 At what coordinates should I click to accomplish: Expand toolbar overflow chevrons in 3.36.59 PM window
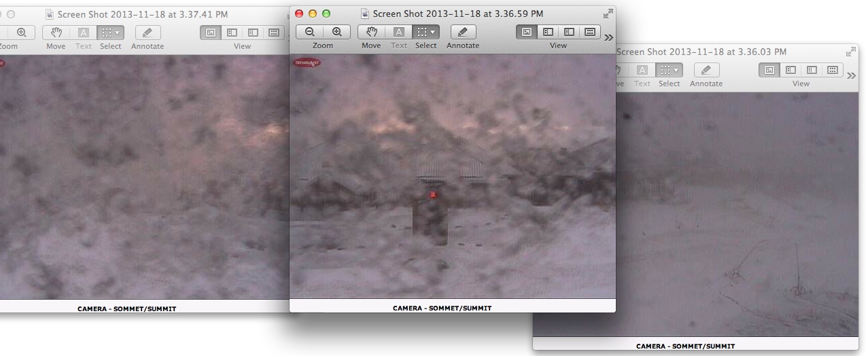coord(608,37)
